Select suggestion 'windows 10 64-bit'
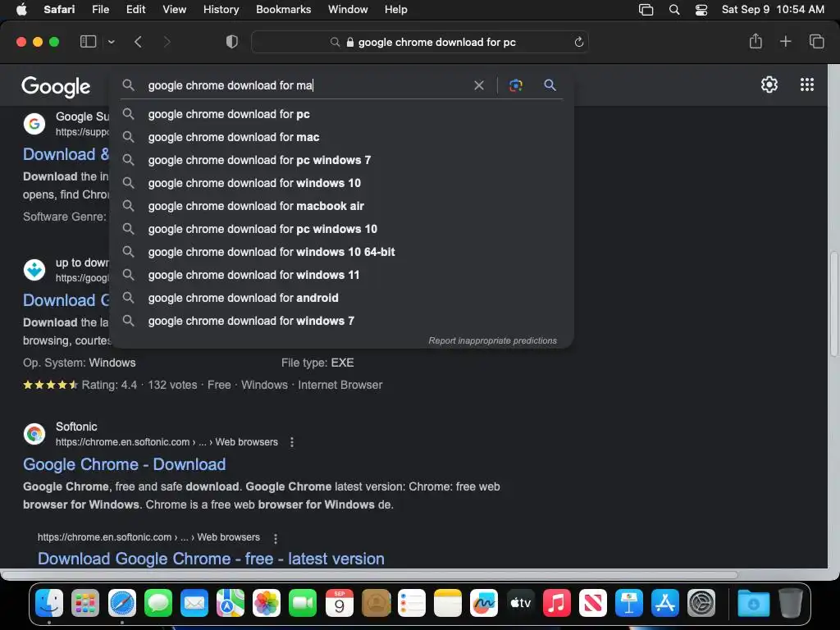840x630 pixels. (x=341, y=252)
